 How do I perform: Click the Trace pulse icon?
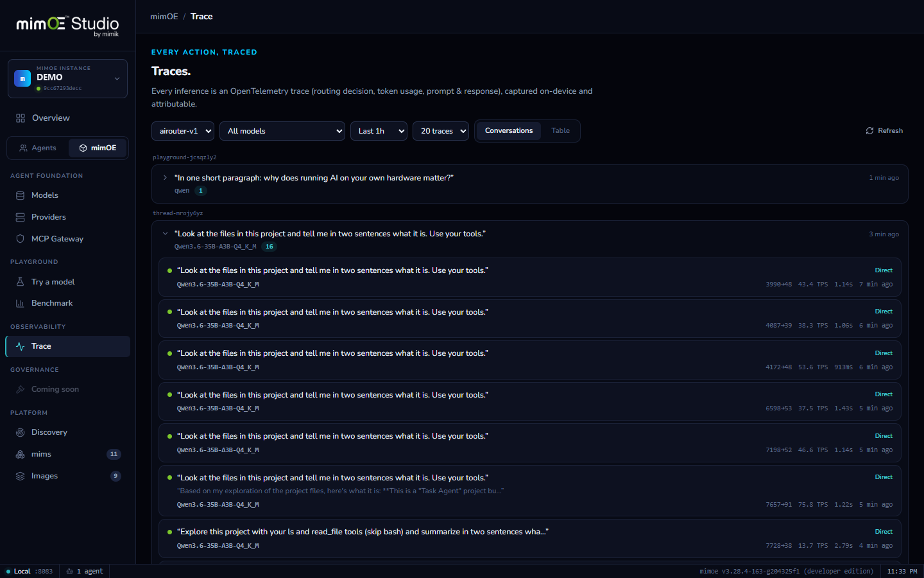coord(21,346)
